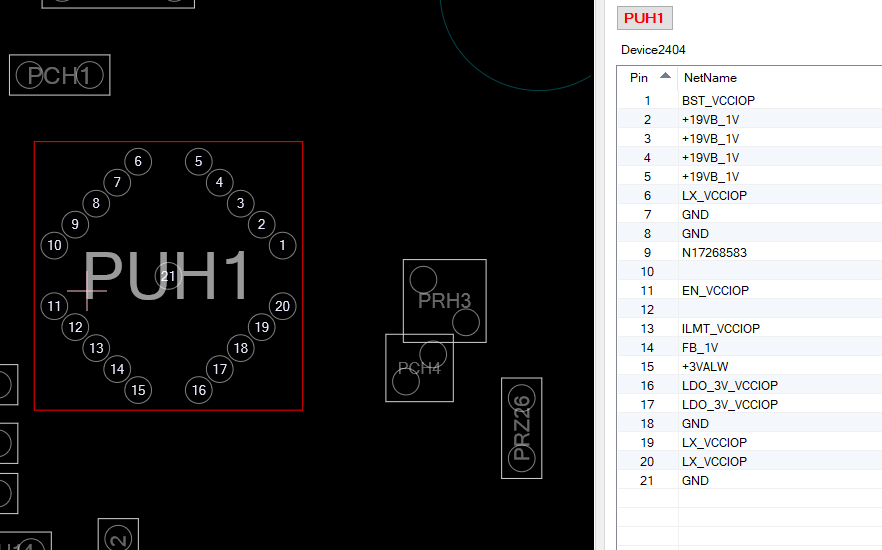Select pin 2 pad on PUH1
Image resolution: width=882 pixels, height=550 pixels.
point(261,224)
